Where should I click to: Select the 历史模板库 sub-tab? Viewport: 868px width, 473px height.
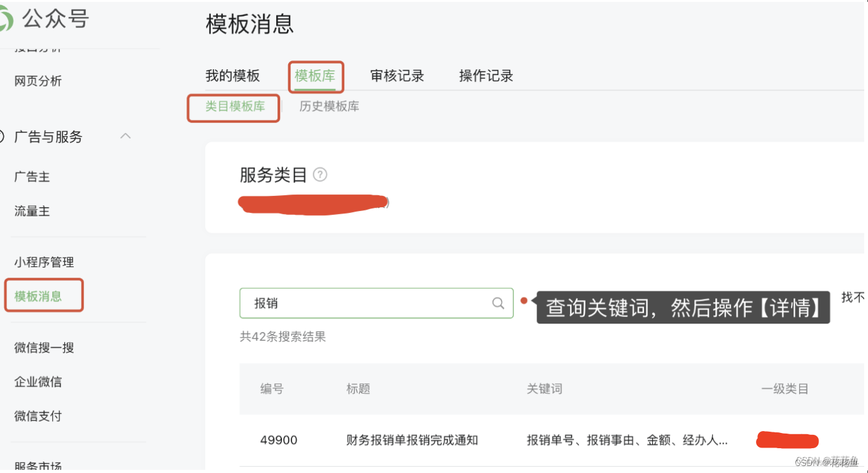329,106
